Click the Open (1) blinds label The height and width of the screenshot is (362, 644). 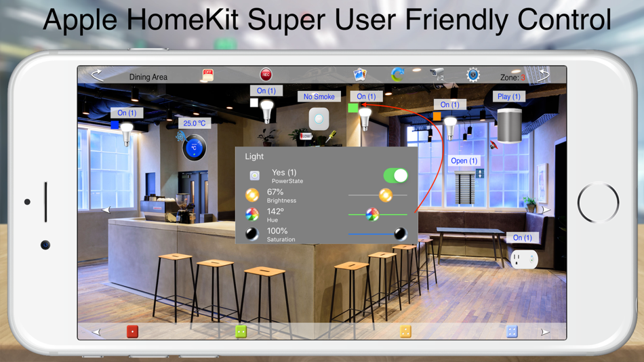point(464,161)
